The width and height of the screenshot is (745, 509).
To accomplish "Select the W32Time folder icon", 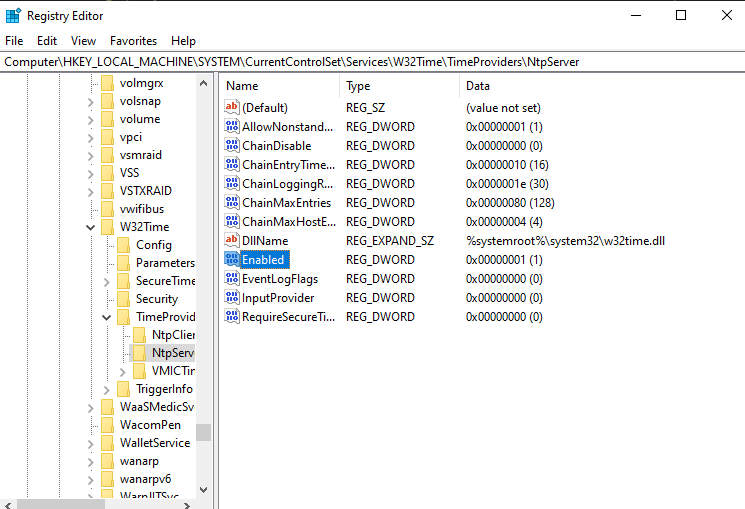I will [108, 227].
